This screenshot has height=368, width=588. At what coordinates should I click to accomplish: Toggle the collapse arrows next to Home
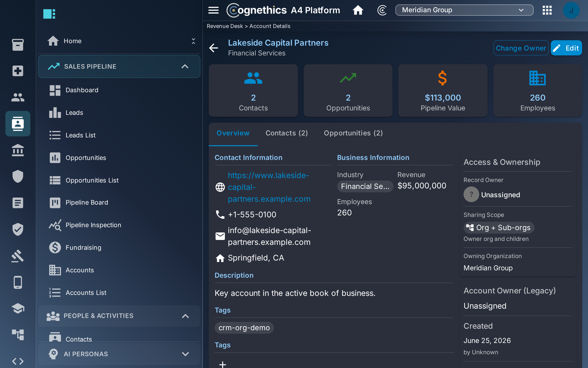[x=193, y=41]
